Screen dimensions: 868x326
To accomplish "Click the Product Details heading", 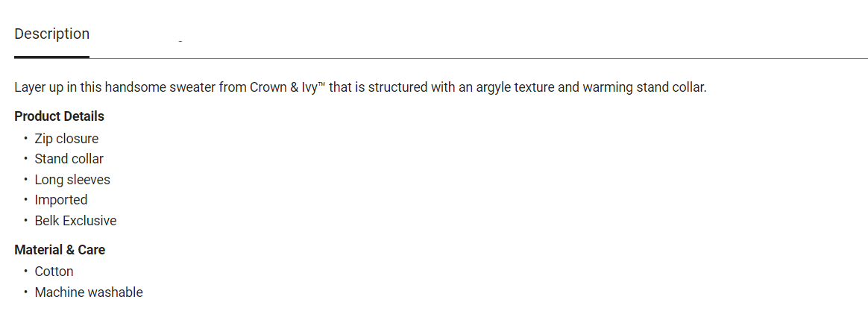I will (x=59, y=116).
